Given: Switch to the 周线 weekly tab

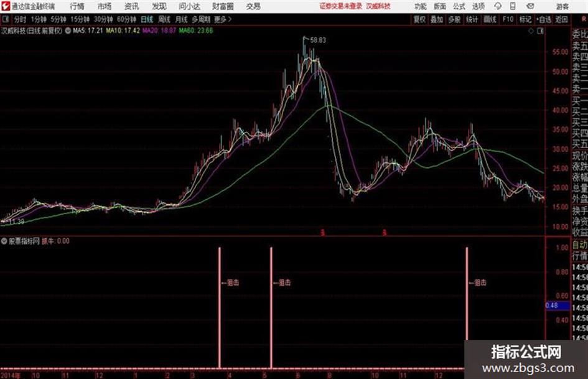Looking at the screenshot, I should [164, 19].
